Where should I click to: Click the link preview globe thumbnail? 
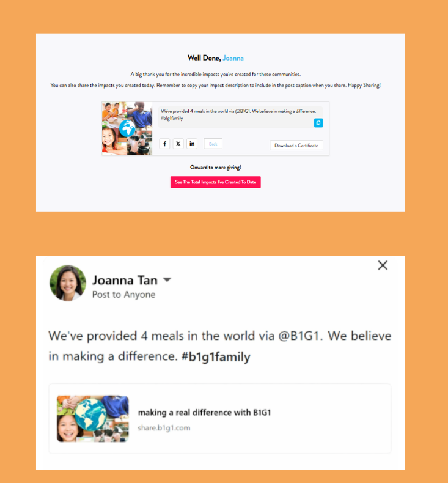point(93,419)
